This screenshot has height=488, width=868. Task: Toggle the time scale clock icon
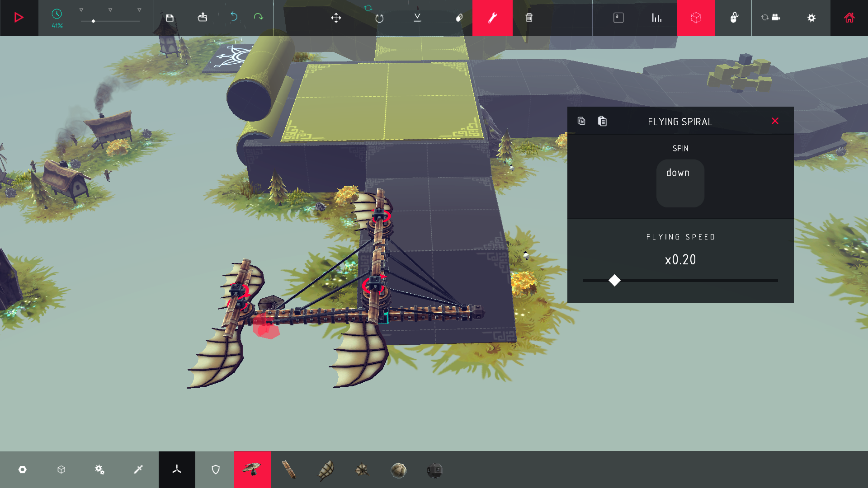57,14
